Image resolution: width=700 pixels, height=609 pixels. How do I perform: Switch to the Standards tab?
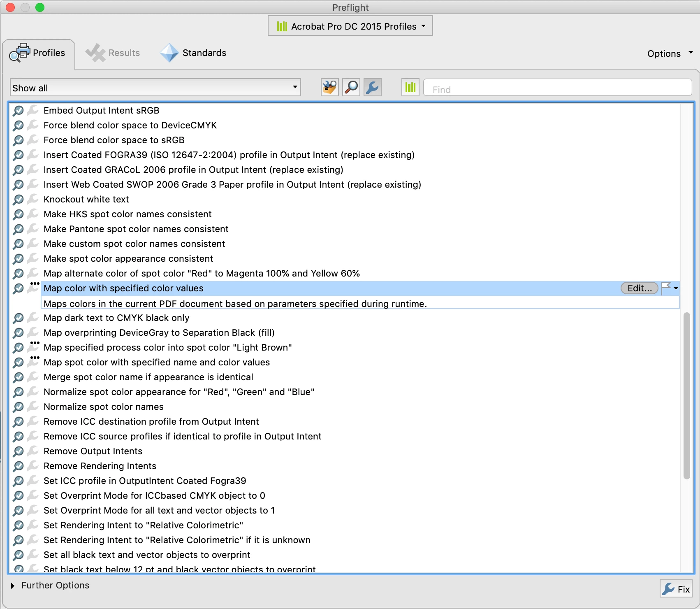tap(193, 53)
